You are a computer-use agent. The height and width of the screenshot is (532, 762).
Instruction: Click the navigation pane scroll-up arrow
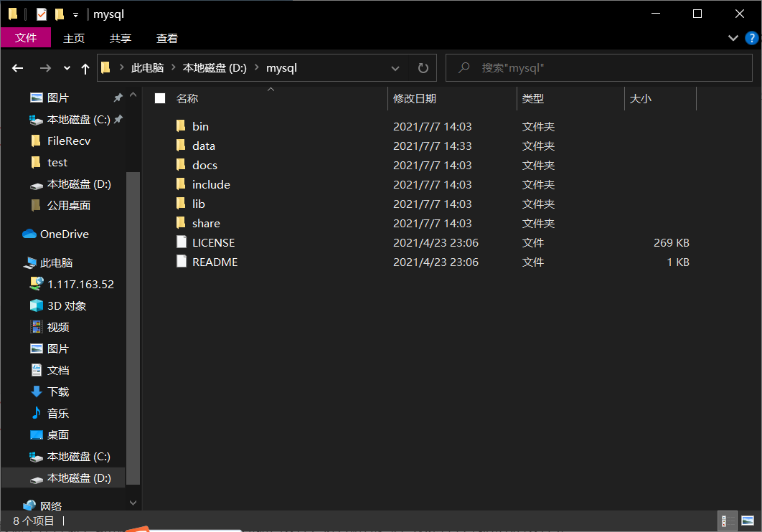click(133, 95)
